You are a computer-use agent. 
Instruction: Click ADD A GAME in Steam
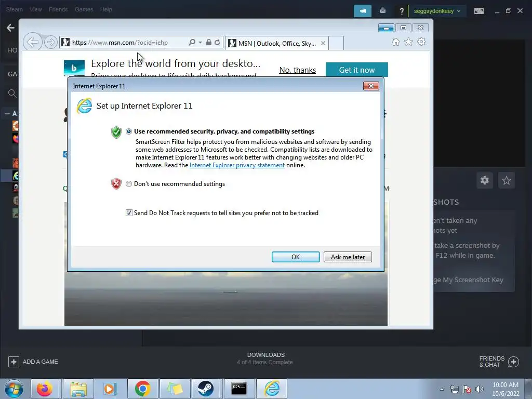(x=33, y=362)
